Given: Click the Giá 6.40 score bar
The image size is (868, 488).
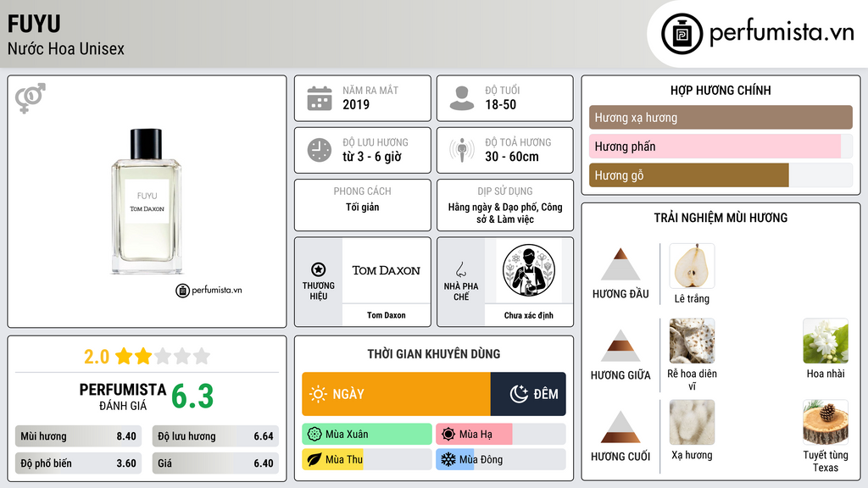Looking at the screenshot, I should click(x=215, y=463).
